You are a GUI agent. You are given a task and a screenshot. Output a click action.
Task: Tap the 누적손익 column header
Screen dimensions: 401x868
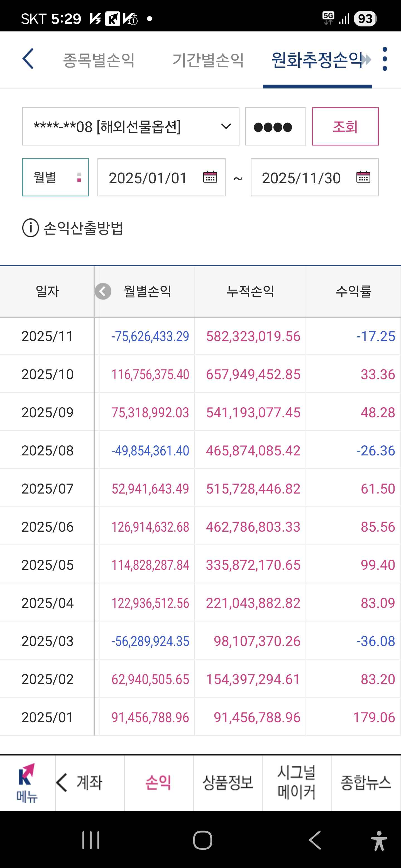[250, 292]
